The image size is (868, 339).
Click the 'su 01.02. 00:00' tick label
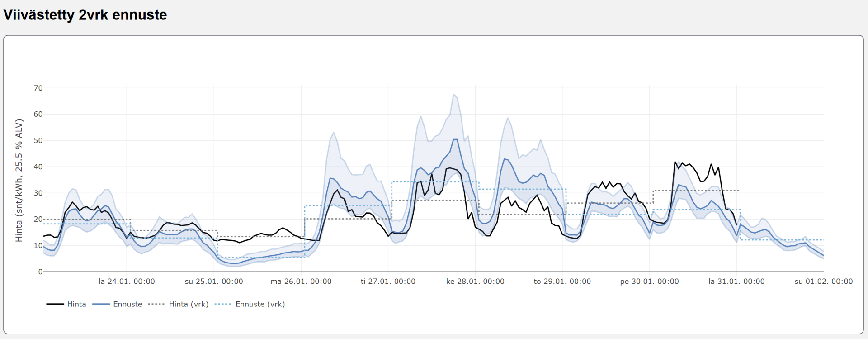click(x=823, y=282)
